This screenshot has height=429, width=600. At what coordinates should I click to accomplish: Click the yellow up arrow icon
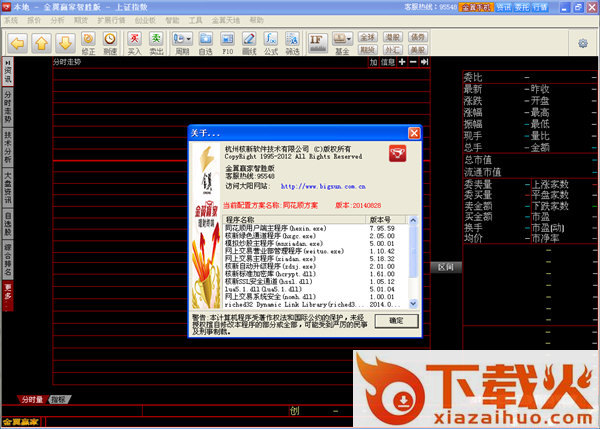(41, 44)
